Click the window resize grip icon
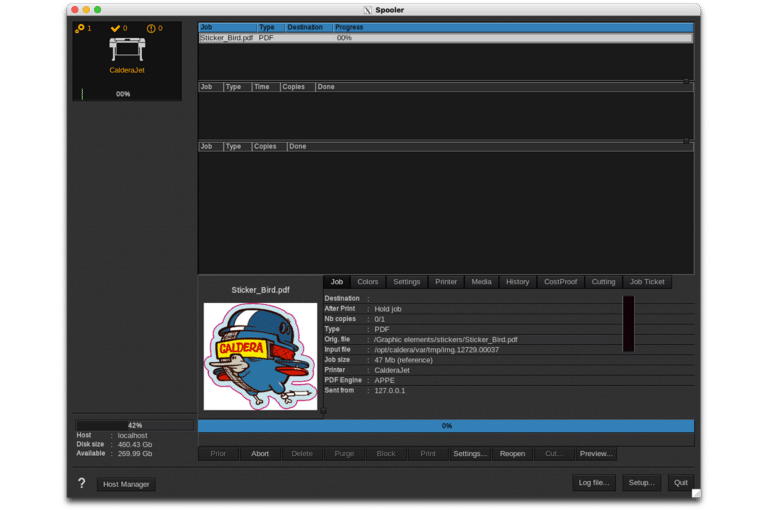 point(696,493)
